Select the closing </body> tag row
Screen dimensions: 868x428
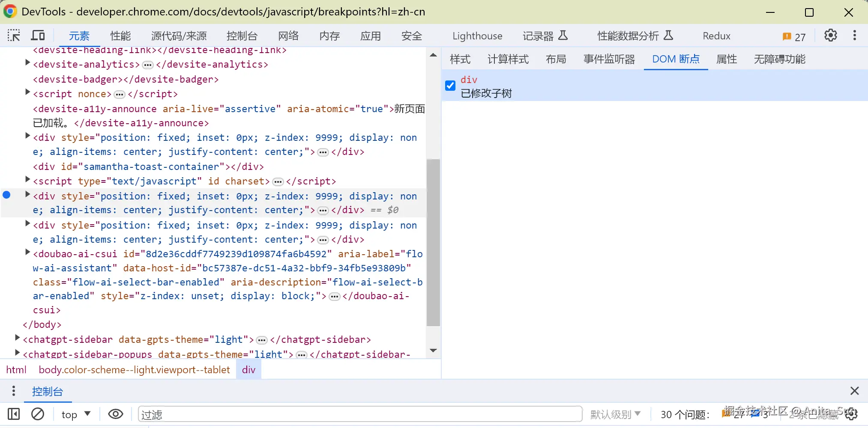tap(42, 325)
